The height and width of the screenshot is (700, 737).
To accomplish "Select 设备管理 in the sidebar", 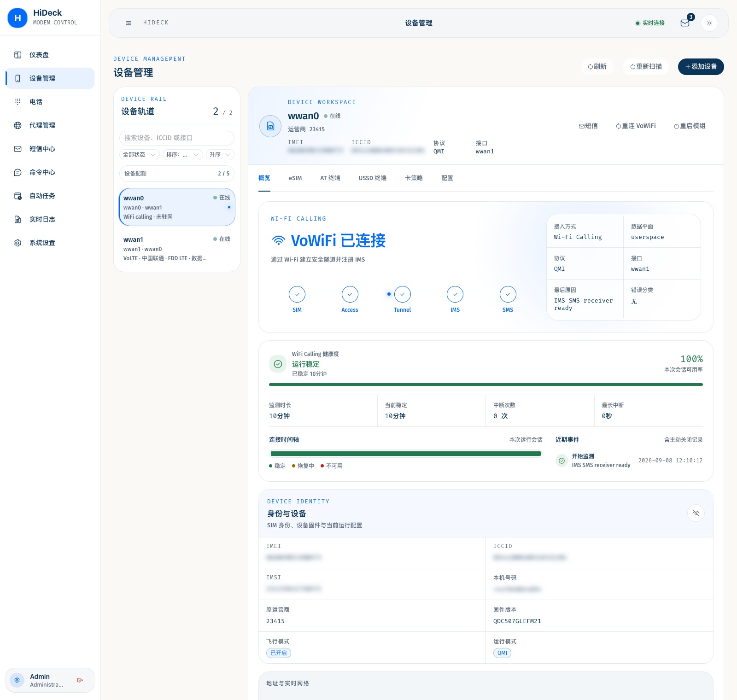I will [x=50, y=78].
